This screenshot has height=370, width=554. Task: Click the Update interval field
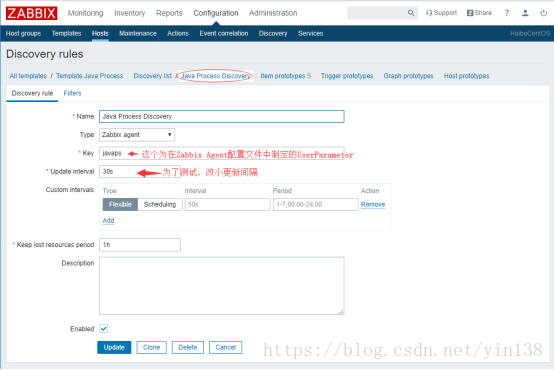pos(140,171)
